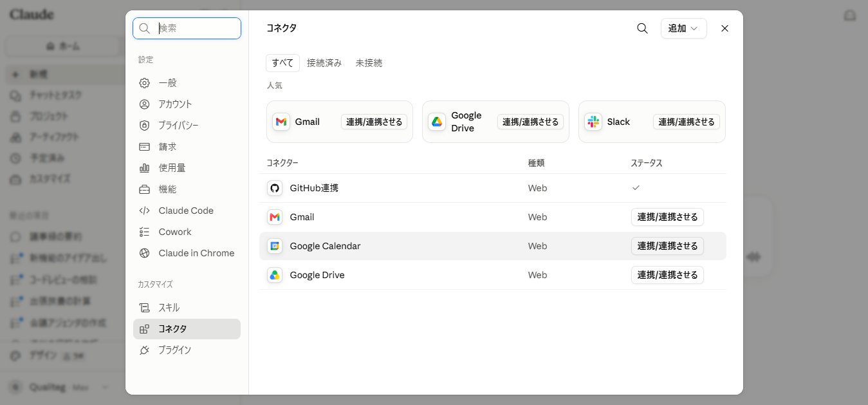Open スキル skills section

[187, 308]
